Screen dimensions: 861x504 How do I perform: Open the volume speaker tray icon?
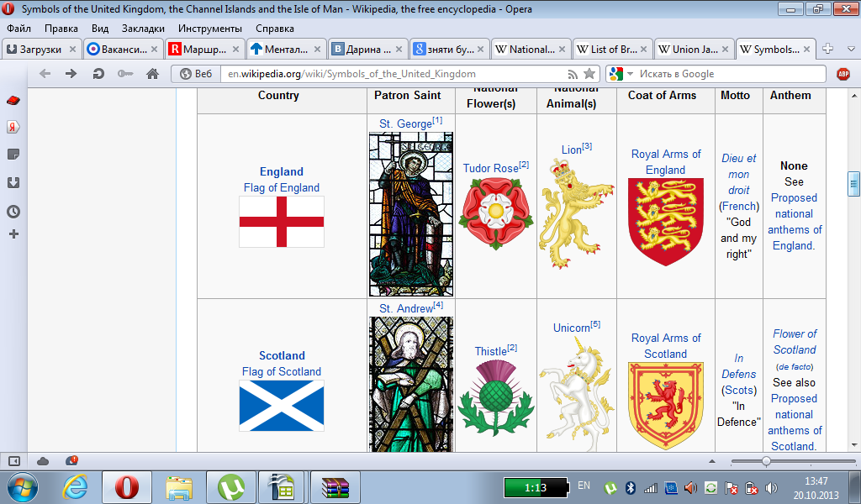tap(770, 487)
